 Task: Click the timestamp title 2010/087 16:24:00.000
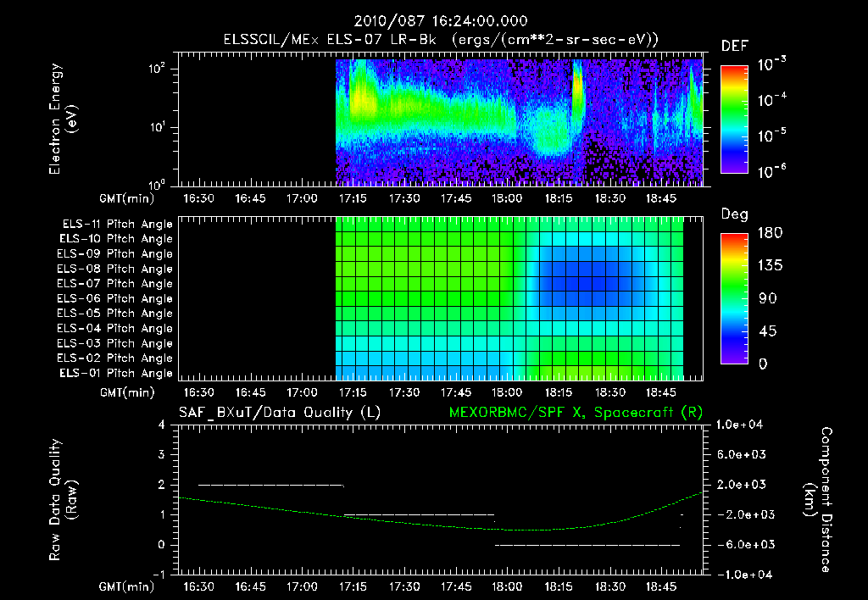point(441,21)
